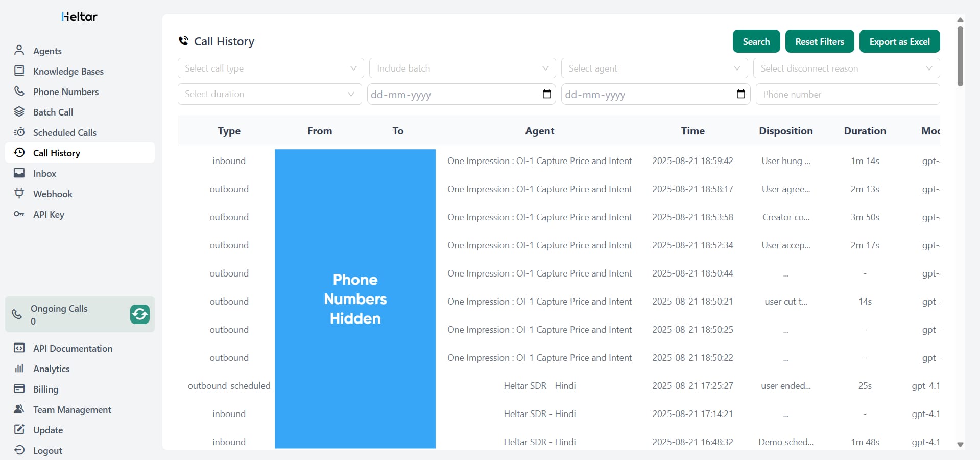Expand the Select agent dropdown
This screenshot has height=460, width=980.
click(654, 68)
